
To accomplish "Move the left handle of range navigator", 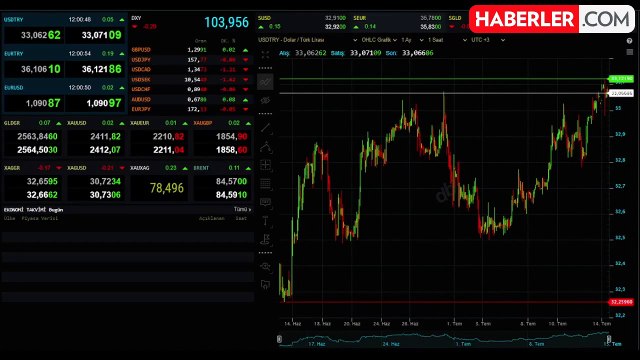I will (x=279, y=339).
